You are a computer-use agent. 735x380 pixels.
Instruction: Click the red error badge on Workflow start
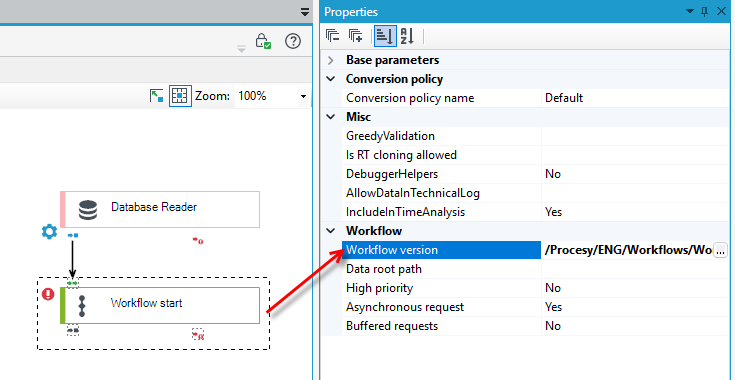click(x=48, y=294)
